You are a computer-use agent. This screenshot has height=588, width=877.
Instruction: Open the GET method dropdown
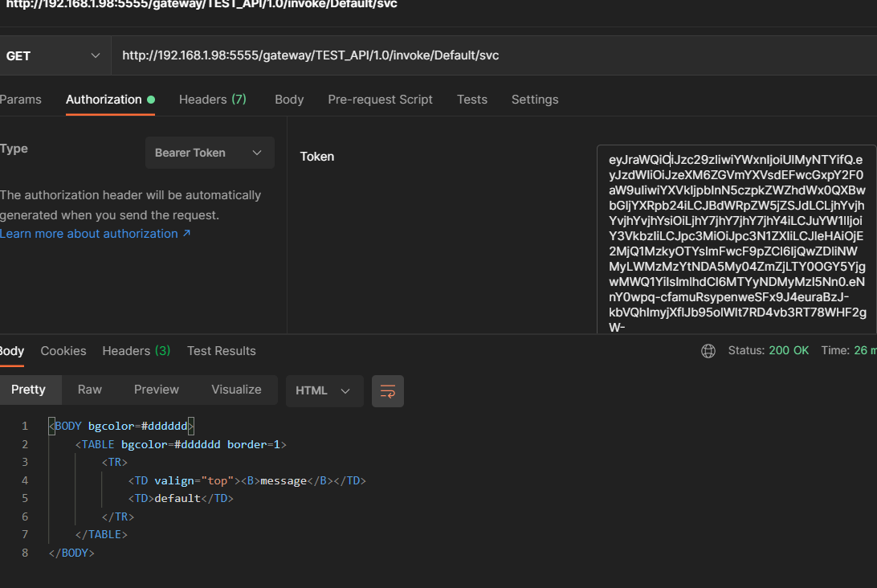53,56
